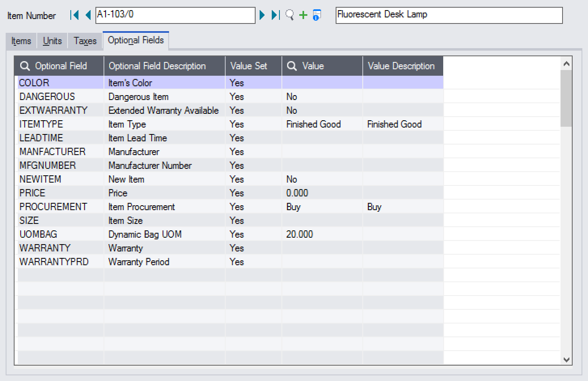Select the PROCUREMENT optional field cell

coord(61,206)
